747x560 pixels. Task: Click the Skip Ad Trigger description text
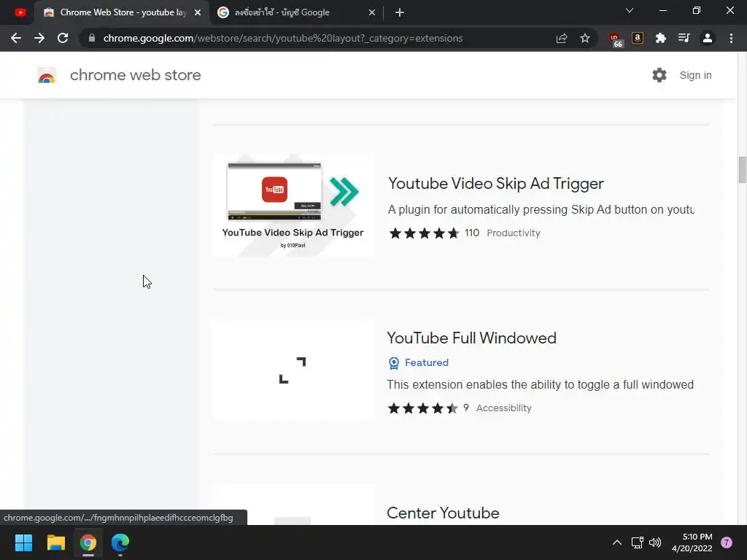click(541, 209)
